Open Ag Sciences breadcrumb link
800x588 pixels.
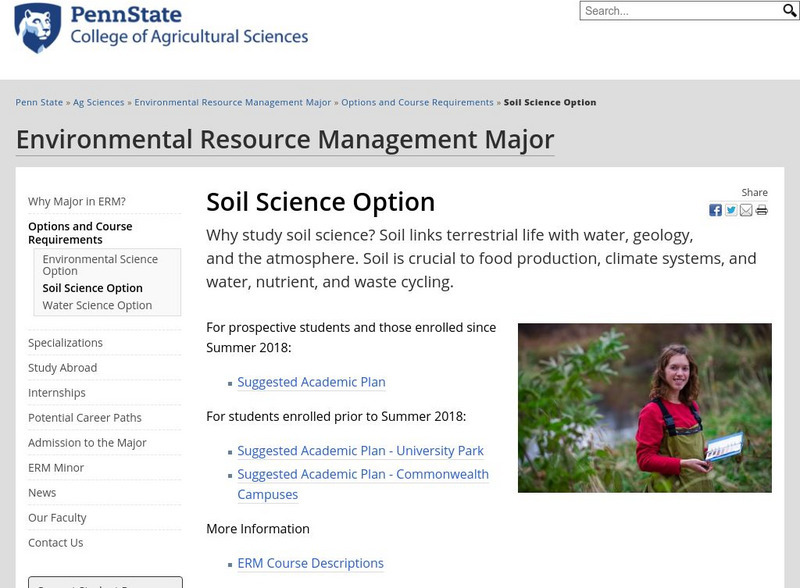(99, 103)
